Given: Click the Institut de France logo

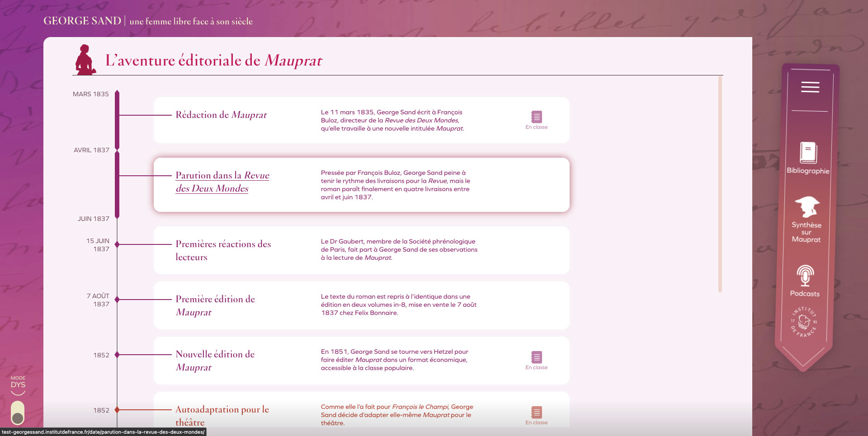Looking at the screenshot, I should click(804, 322).
